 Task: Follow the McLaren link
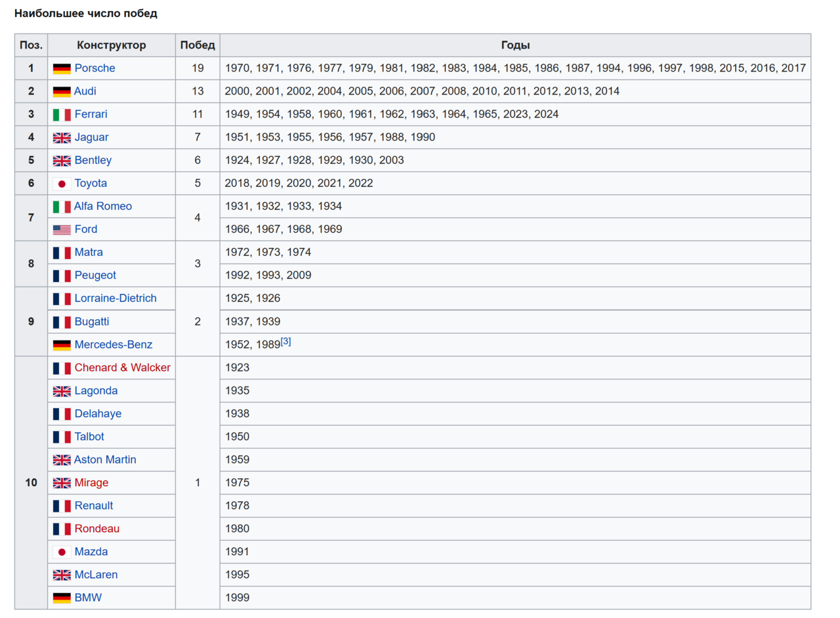96,574
